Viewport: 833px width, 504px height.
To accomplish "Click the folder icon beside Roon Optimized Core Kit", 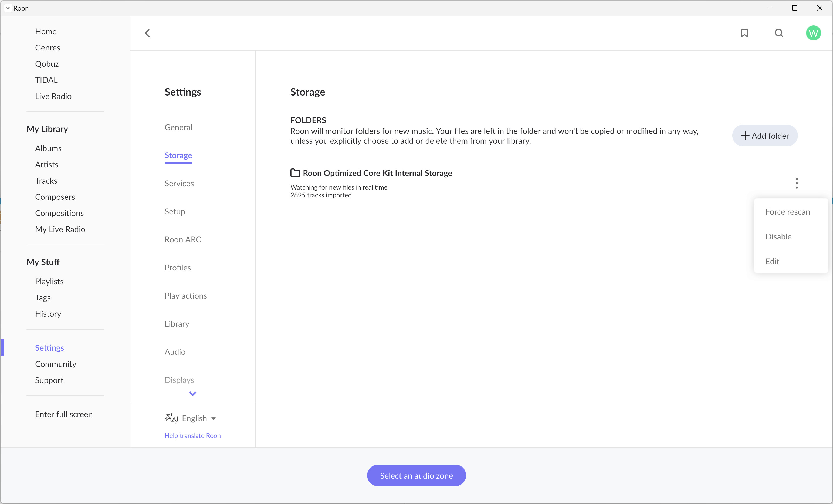I will [295, 173].
